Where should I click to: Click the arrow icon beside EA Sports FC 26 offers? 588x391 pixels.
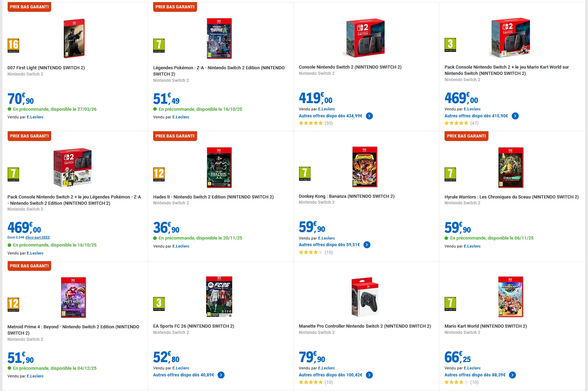coord(221,375)
